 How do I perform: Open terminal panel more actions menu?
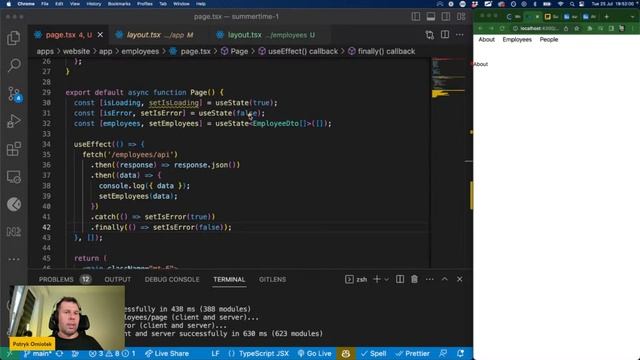pyautogui.click(x=429, y=279)
